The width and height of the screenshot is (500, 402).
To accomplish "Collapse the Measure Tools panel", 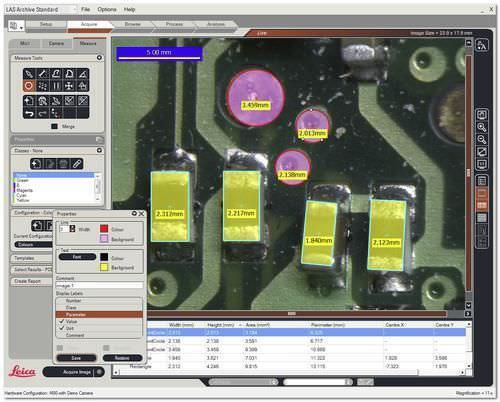I will click(99, 58).
